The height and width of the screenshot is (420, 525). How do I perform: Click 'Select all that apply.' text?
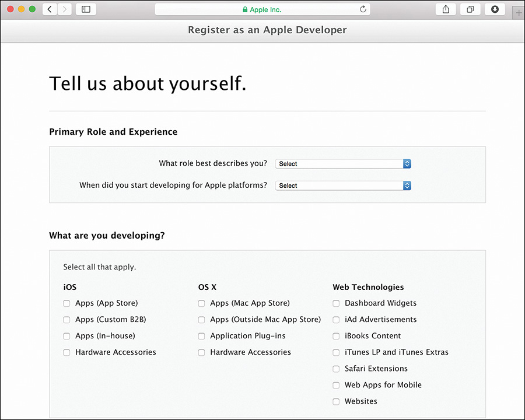click(99, 267)
